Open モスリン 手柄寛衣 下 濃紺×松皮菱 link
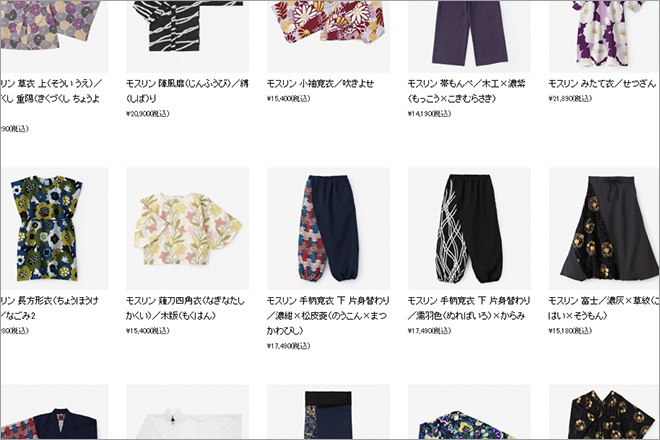This screenshot has height=440, width=660. 328,316
